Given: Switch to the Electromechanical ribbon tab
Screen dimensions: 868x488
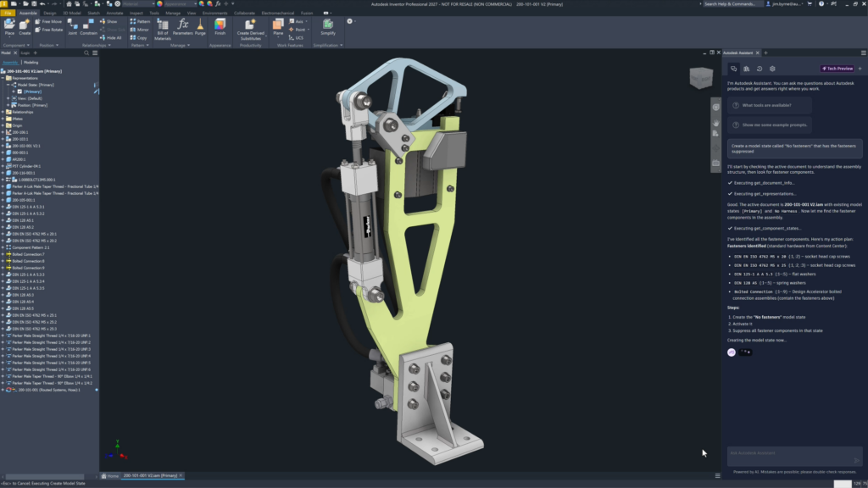Looking at the screenshot, I should [x=277, y=13].
